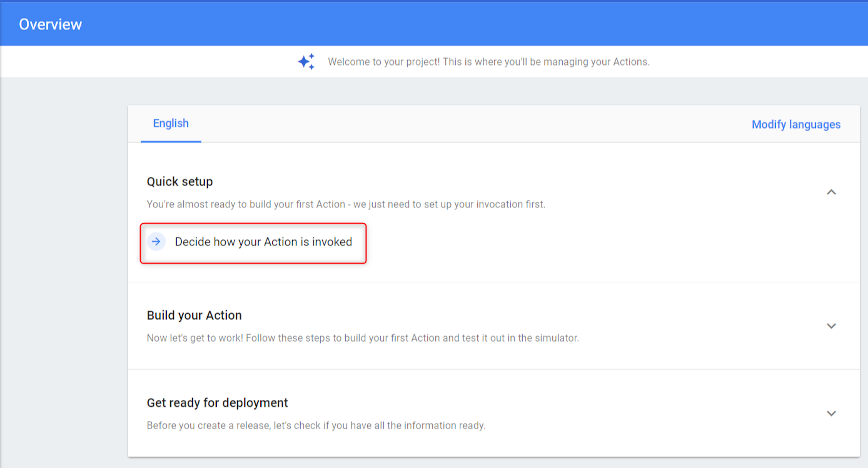868x468 pixels.
Task: Expand the Get ready for deployment chevron
Action: 831,414
